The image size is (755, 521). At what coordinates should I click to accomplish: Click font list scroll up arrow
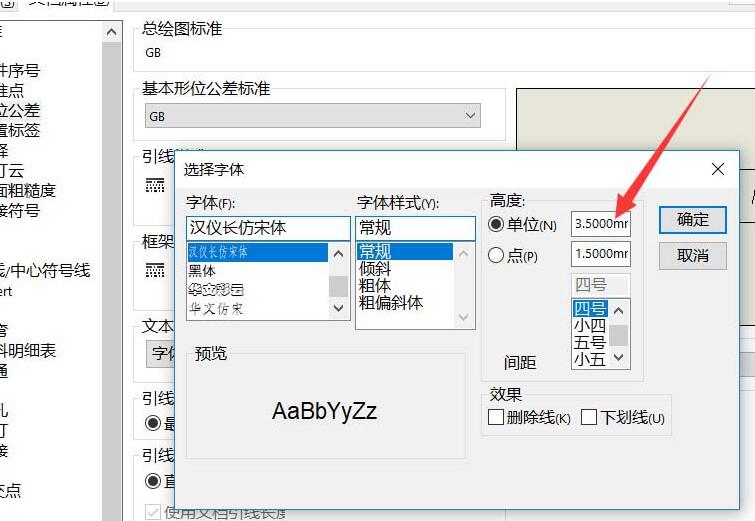[338, 254]
